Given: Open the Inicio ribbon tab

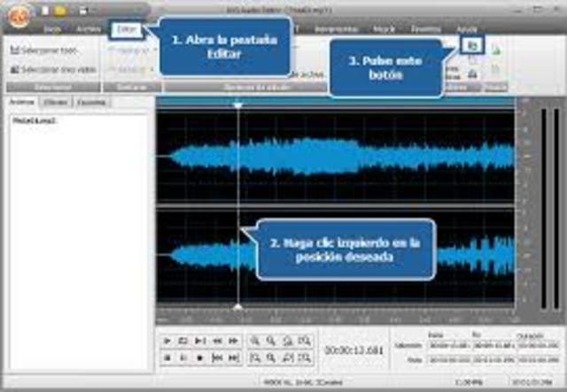Looking at the screenshot, I should tap(53, 29).
